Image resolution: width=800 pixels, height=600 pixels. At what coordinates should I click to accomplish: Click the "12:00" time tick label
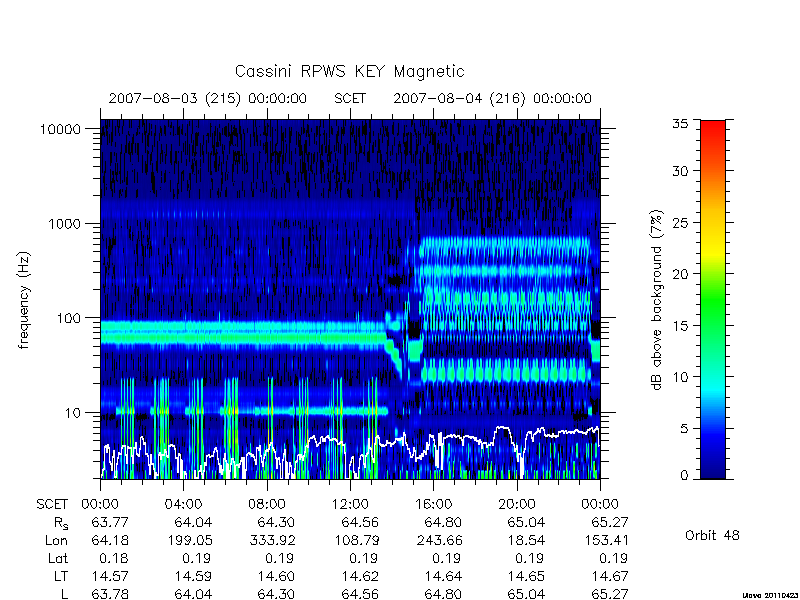pyautogui.click(x=350, y=505)
